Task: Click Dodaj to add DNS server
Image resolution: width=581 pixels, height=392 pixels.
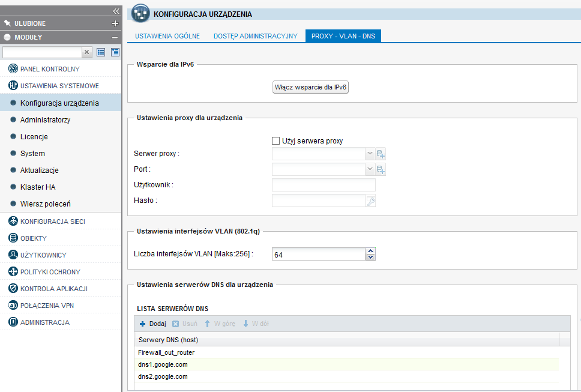Action: click(152, 324)
